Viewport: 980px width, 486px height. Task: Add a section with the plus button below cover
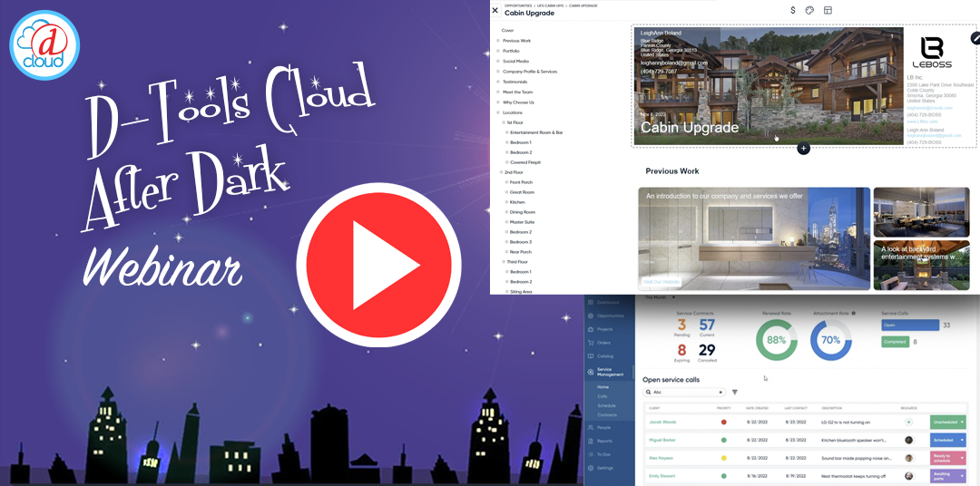tap(803, 148)
